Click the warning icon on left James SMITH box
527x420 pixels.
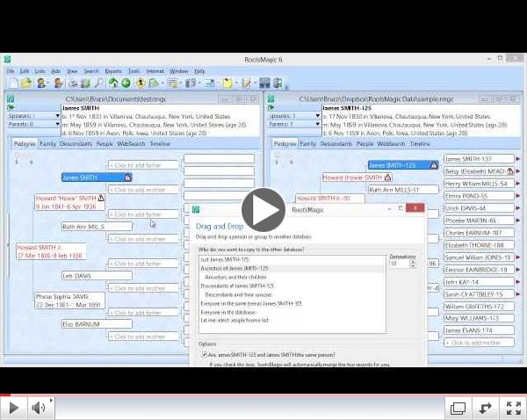click(127, 177)
